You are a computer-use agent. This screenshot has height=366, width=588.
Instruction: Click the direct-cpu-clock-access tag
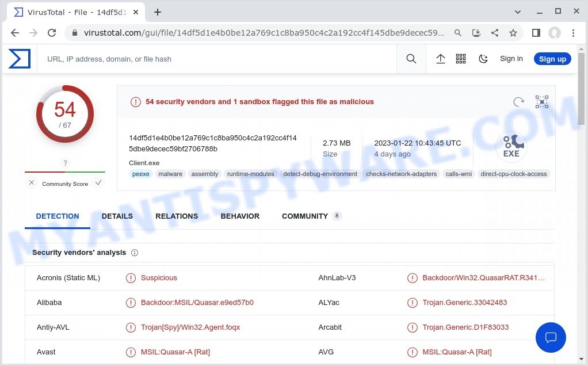point(513,174)
